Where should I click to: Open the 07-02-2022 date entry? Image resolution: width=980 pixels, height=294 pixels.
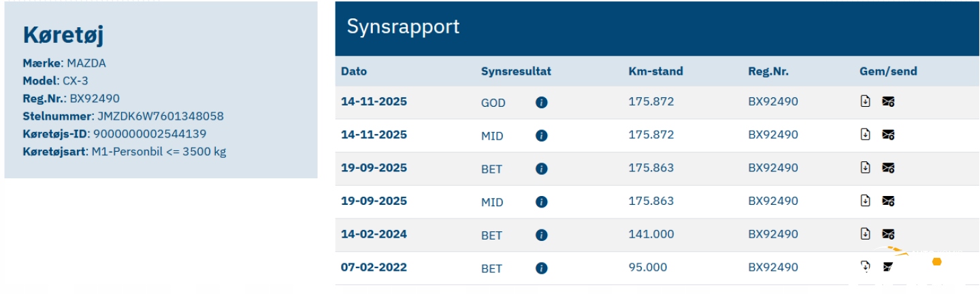point(374,267)
